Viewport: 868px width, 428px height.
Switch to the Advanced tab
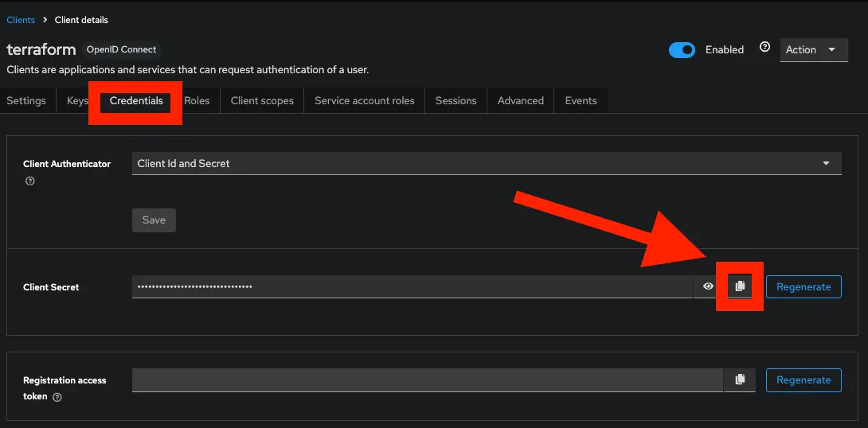point(520,101)
